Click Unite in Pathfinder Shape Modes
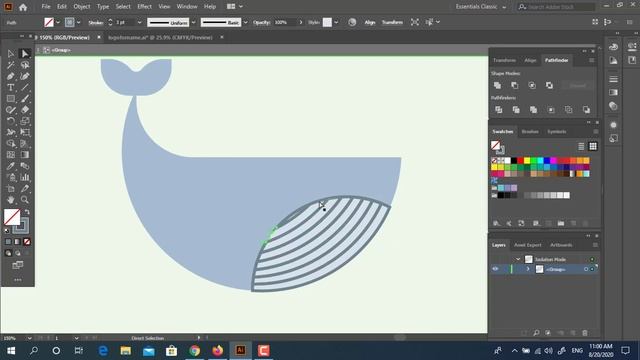The image size is (640, 360). tap(497, 85)
